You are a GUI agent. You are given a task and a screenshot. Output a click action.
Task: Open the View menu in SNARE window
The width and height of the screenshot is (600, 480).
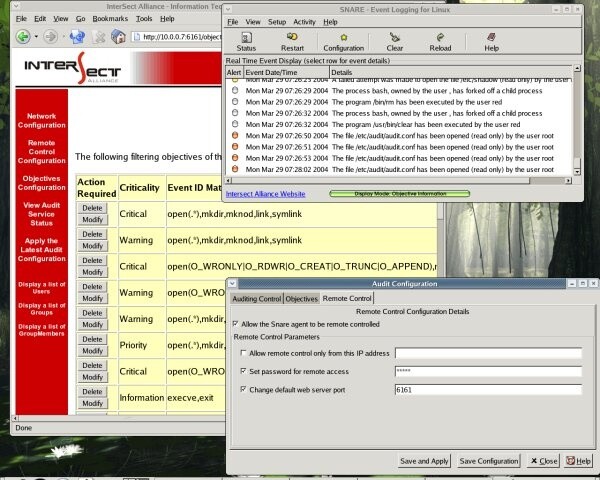253,22
